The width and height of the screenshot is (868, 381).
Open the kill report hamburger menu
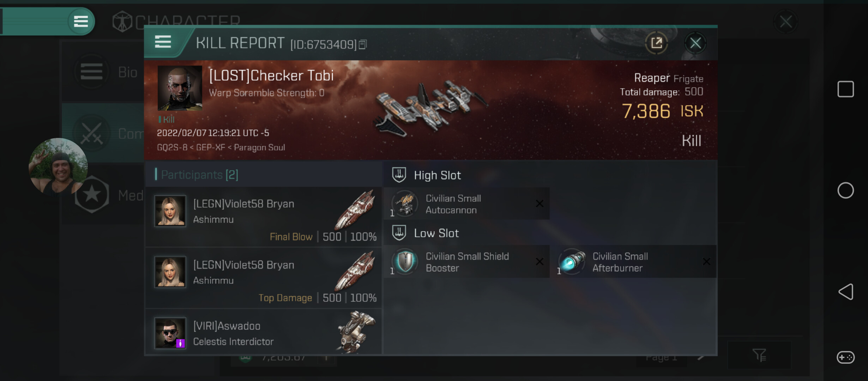pyautogui.click(x=163, y=42)
